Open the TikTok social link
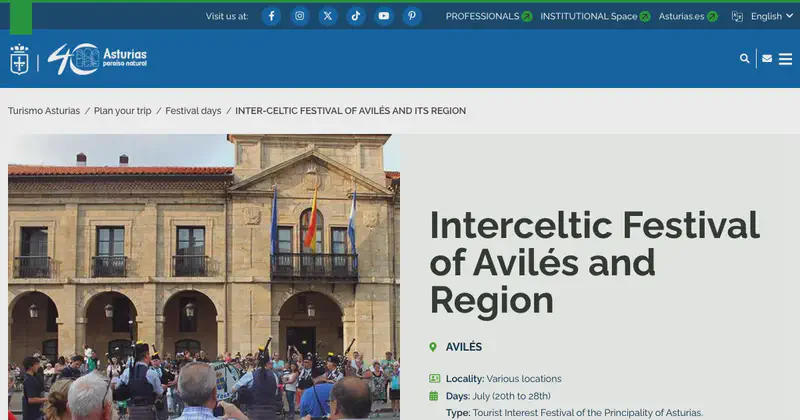The image size is (800, 420). pyautogui.click(x=356, y=16)
